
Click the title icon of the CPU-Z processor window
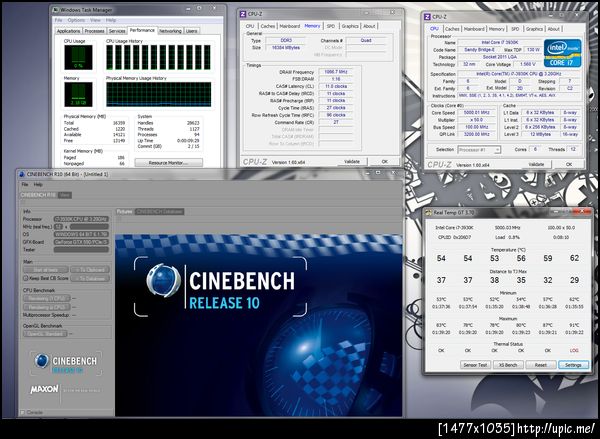click(x=427, y=17)
